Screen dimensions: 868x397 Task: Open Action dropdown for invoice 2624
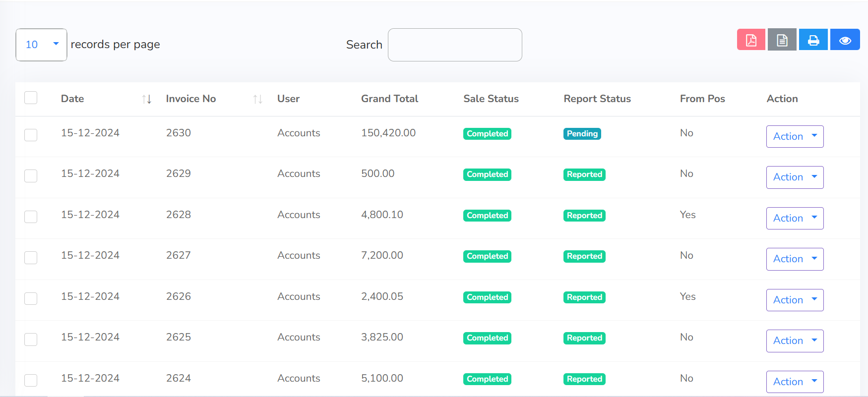[x=795, y=382]
